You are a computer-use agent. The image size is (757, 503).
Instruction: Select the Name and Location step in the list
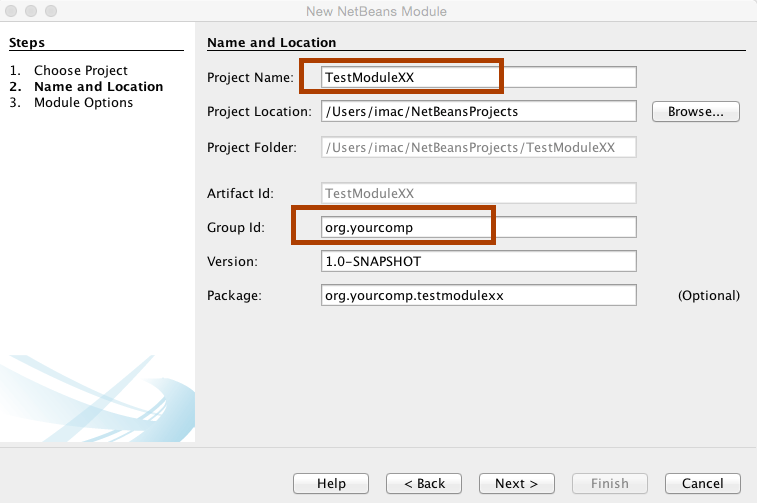pyautogui.click(x=98, y=87)
